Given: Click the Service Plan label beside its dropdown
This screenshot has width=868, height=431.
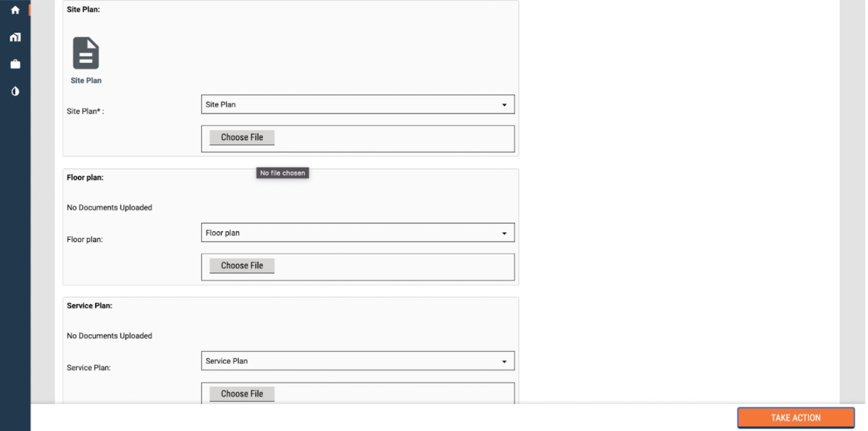Looking at the screenshot, I should [x=89, y=368].
